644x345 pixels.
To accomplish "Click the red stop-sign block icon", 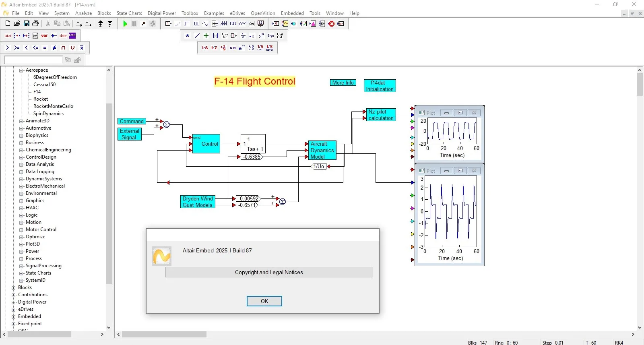I will [331, 24].
